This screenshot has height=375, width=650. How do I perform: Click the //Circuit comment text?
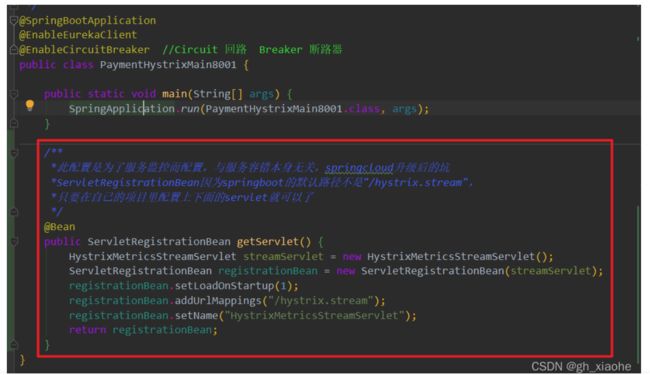[190, 50]
